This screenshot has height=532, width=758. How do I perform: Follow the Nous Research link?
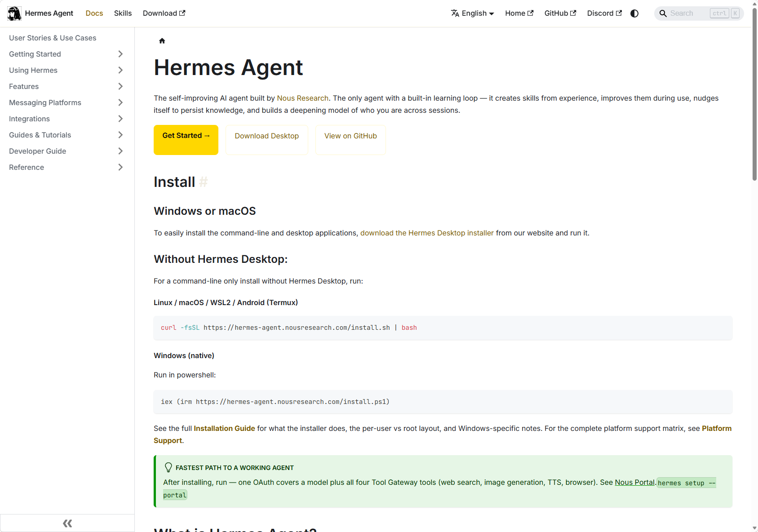(x=303, y=98)
